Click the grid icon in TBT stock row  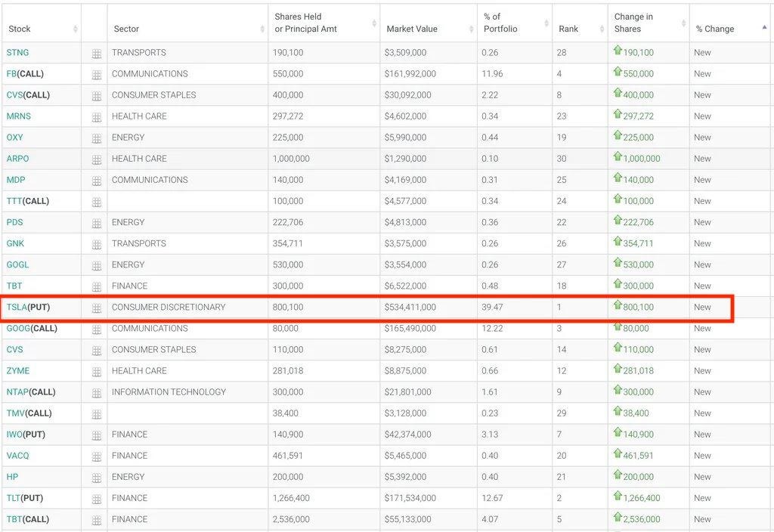click(x=97, y=287)
